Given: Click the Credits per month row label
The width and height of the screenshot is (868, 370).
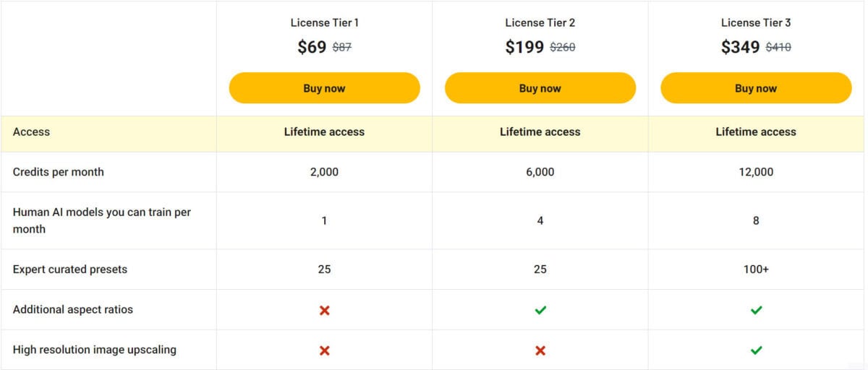Looking at the screenshot, I should point(58,172).
